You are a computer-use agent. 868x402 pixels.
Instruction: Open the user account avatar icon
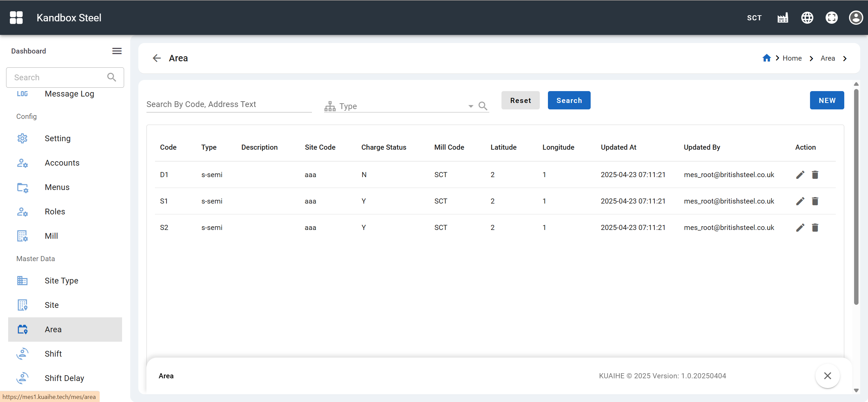856,18
